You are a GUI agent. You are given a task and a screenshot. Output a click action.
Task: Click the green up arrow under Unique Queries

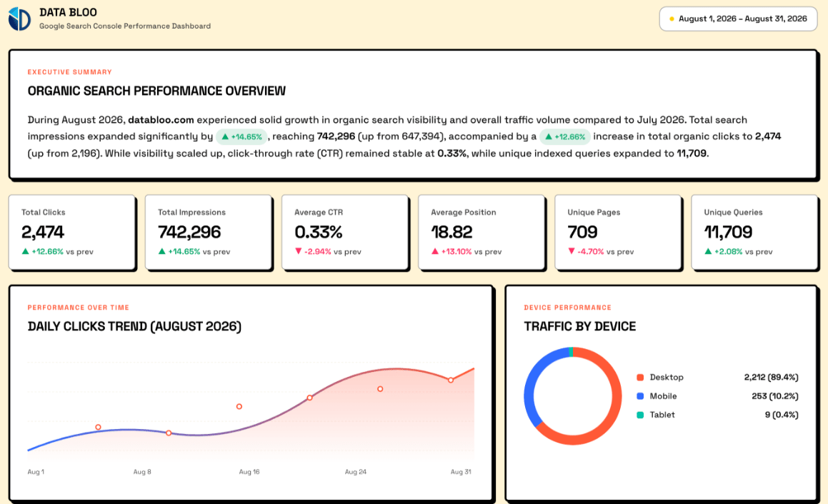coord(708,251)
